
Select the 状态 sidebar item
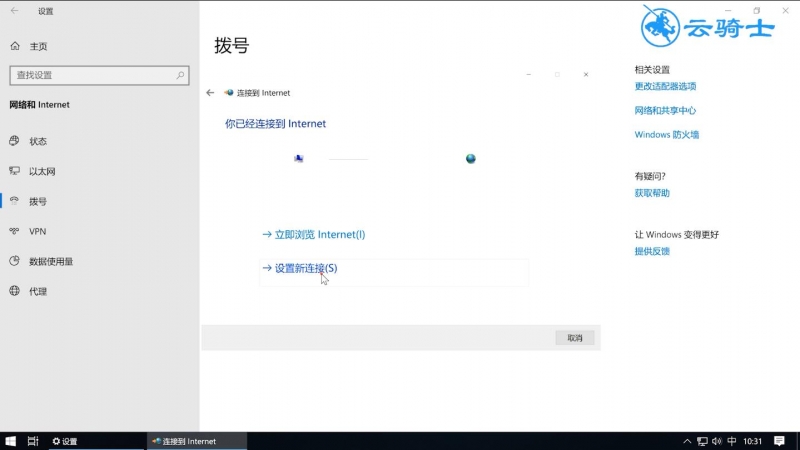click(99, 141)
